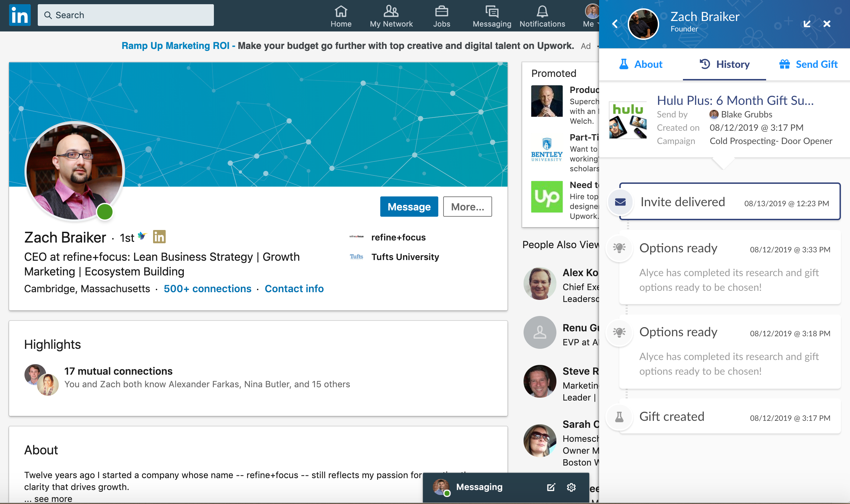Collapse Alyce panel with arrow icon
850x504 pixels.
pyautogui.click(x=807, y=24)
